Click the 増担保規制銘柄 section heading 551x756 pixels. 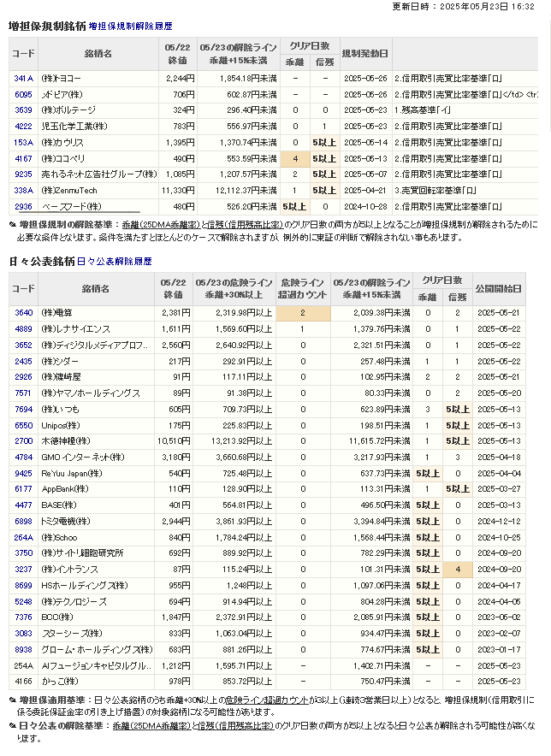click(x=47, y=26)
